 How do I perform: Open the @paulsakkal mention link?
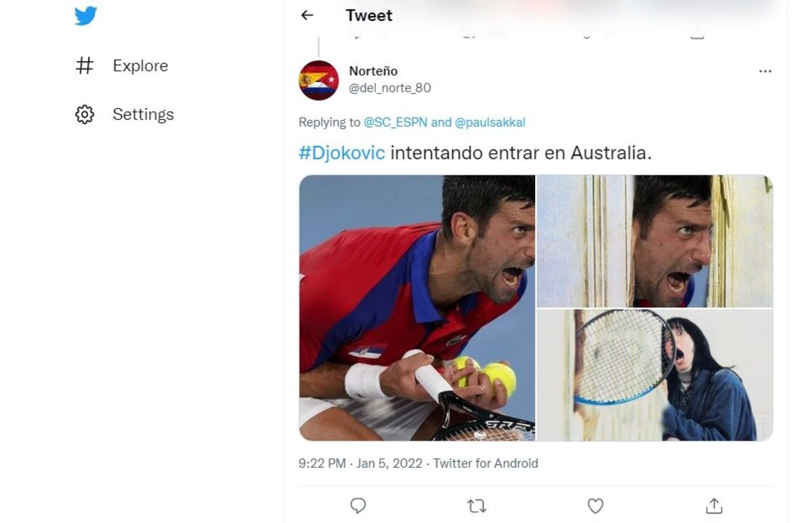pyautogui.click(x=490, y=123)
